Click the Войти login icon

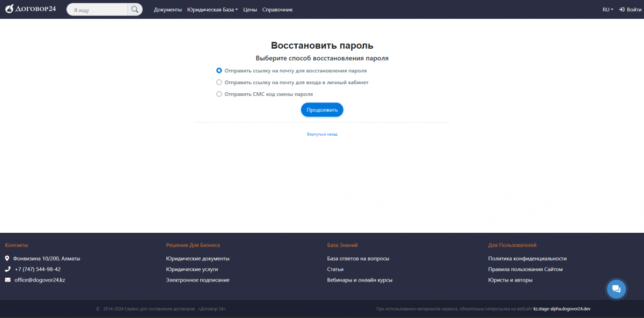pos(621,10)
